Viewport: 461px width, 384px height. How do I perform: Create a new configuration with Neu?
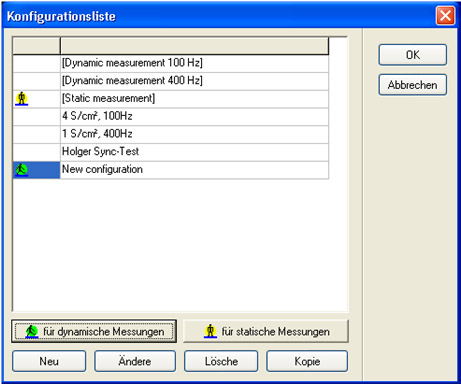(49, 361)
